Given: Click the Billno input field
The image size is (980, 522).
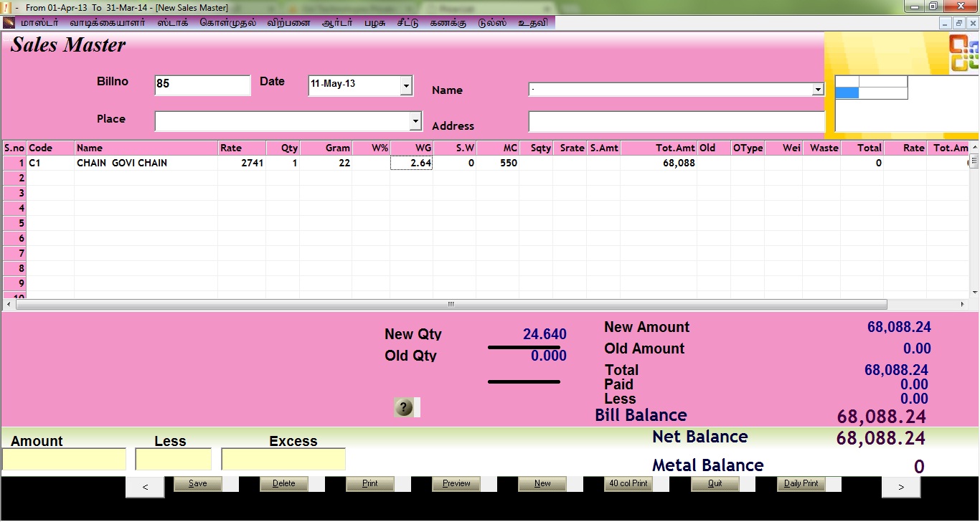Looking at the screenshot, I should click(202, 85).
